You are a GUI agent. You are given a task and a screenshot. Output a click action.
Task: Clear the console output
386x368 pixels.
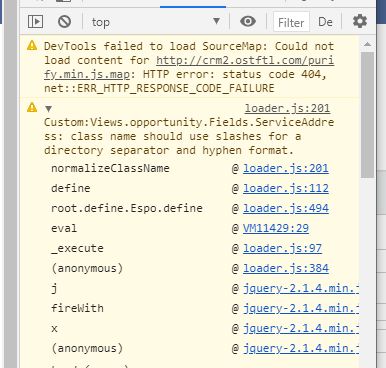(x=64, y=22)
